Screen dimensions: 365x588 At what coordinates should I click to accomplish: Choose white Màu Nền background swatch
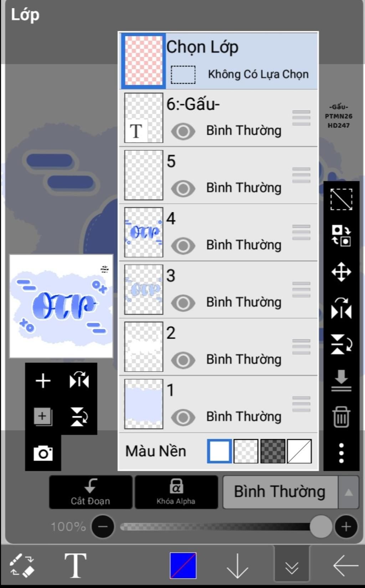(x=219, y=451)
